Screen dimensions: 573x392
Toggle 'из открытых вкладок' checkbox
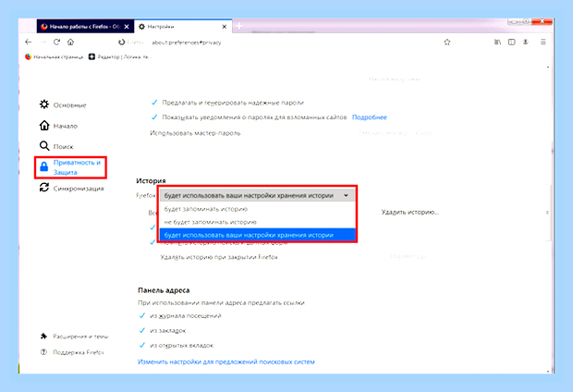click(x=142, y=345)
